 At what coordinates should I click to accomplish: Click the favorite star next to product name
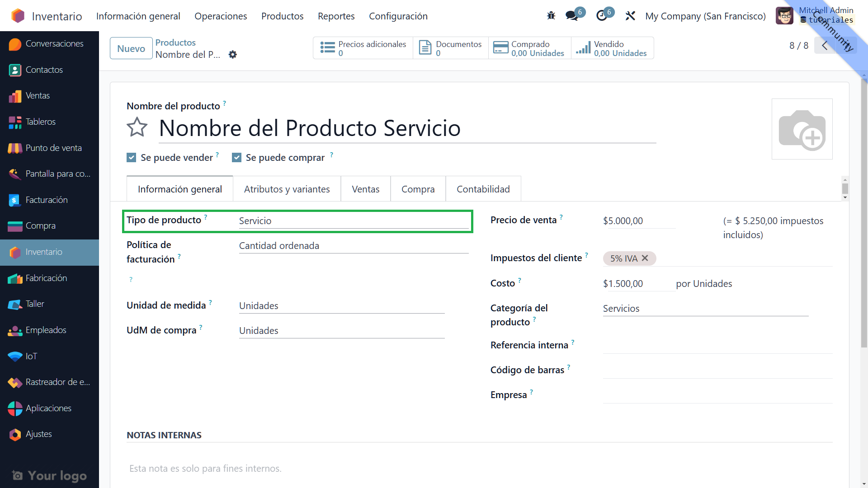tap(137, 127)
